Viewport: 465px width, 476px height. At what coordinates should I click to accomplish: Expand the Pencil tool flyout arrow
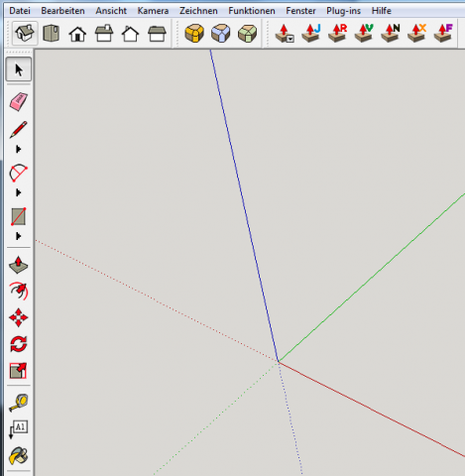(19, 149)
